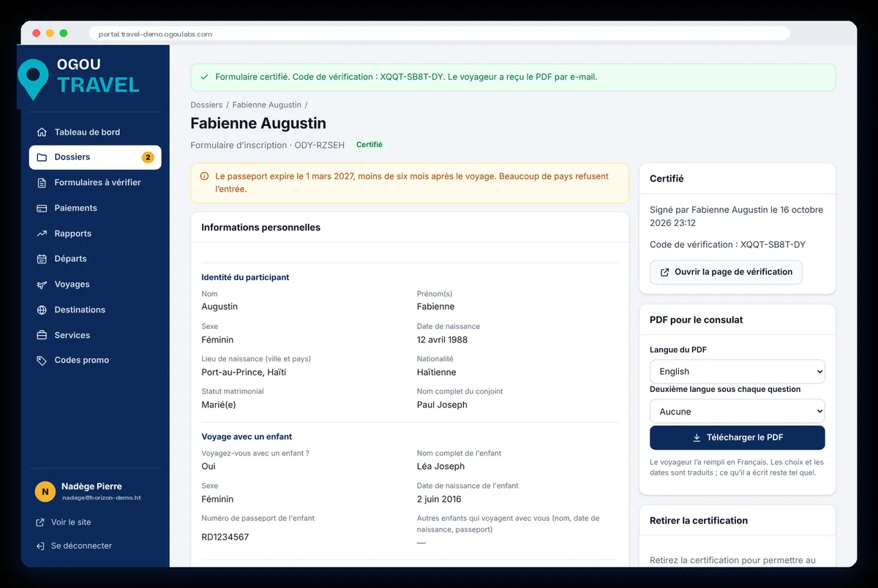Screen dimensions: 878x588
Task: Click the Nadège Pierre avatar circle
Action: pyautogui.click(x=45, y=491)
